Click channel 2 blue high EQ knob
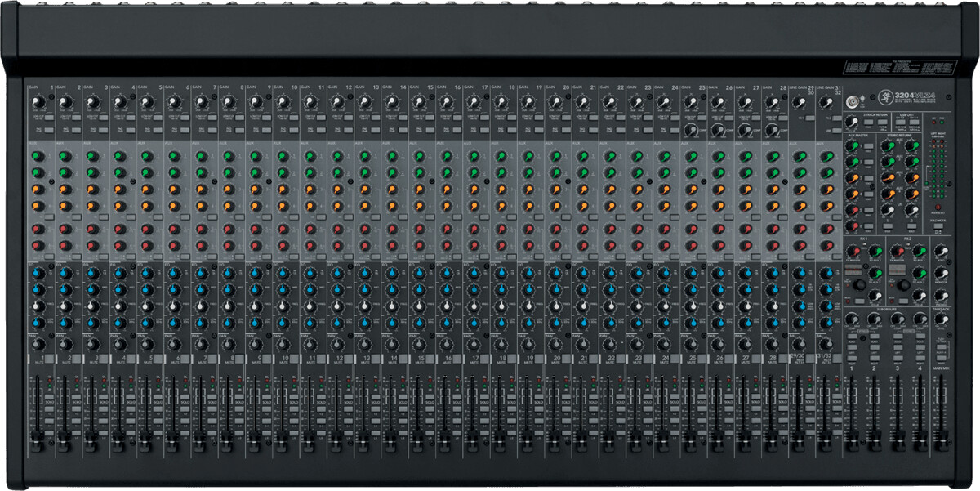Image resolution: width=980 pixels, height=491 pixels. point(65,274)
